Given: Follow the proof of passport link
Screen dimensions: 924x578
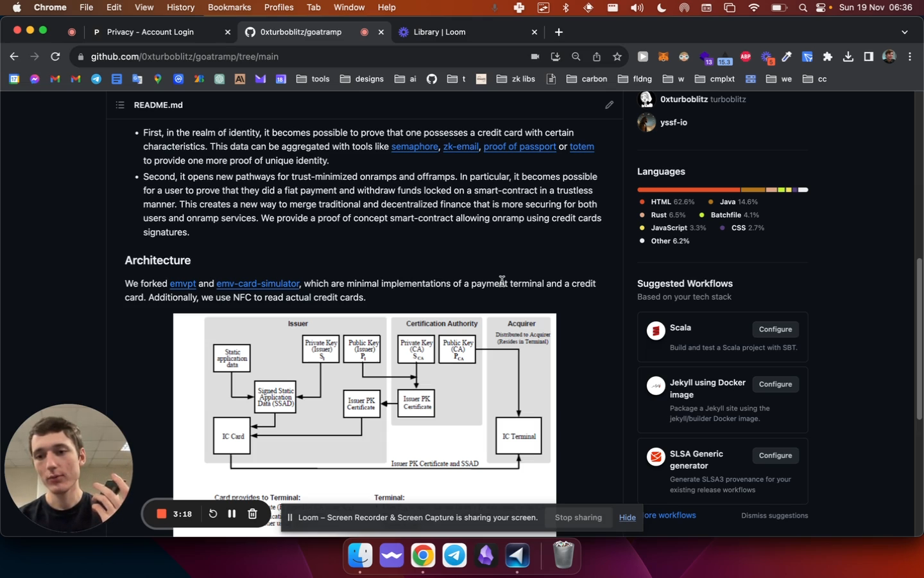Looking at the screenshot, I should 520,146.
